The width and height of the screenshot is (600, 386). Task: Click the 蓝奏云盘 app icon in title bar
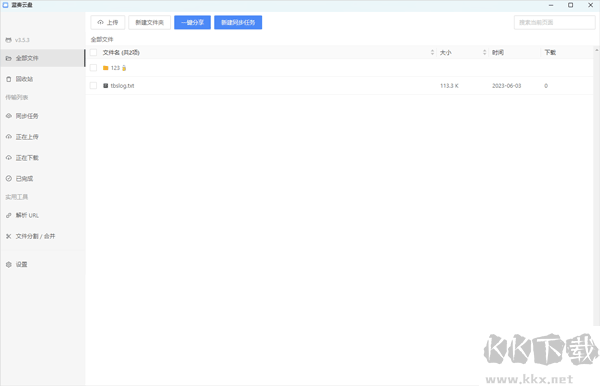tap(5, 5)
